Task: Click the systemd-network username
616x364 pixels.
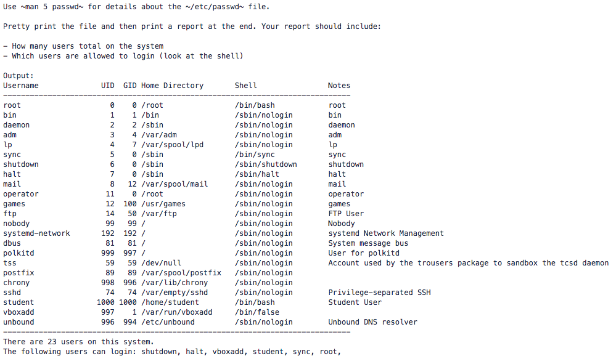Action: tap(36, 233)
